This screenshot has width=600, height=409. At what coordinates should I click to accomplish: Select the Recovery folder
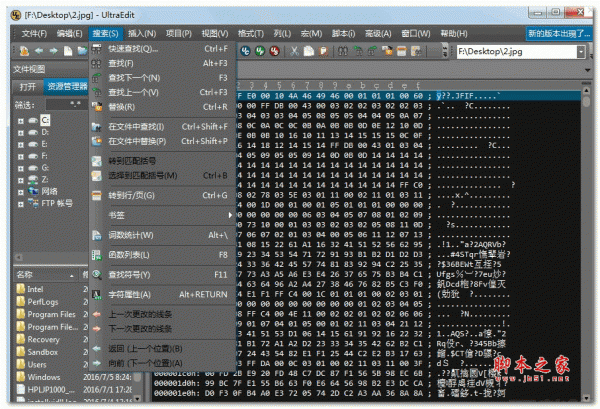(x=43, y=339)
